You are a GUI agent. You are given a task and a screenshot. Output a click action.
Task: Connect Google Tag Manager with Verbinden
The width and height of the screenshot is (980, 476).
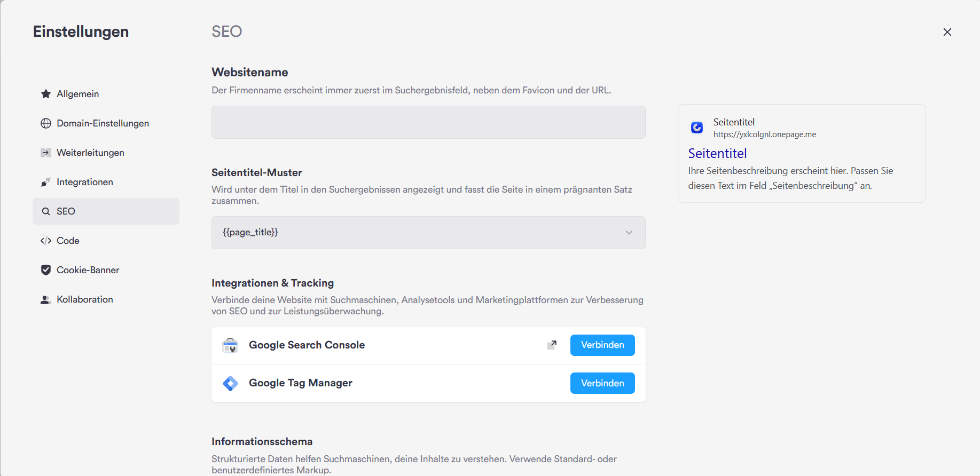[602, 383]
